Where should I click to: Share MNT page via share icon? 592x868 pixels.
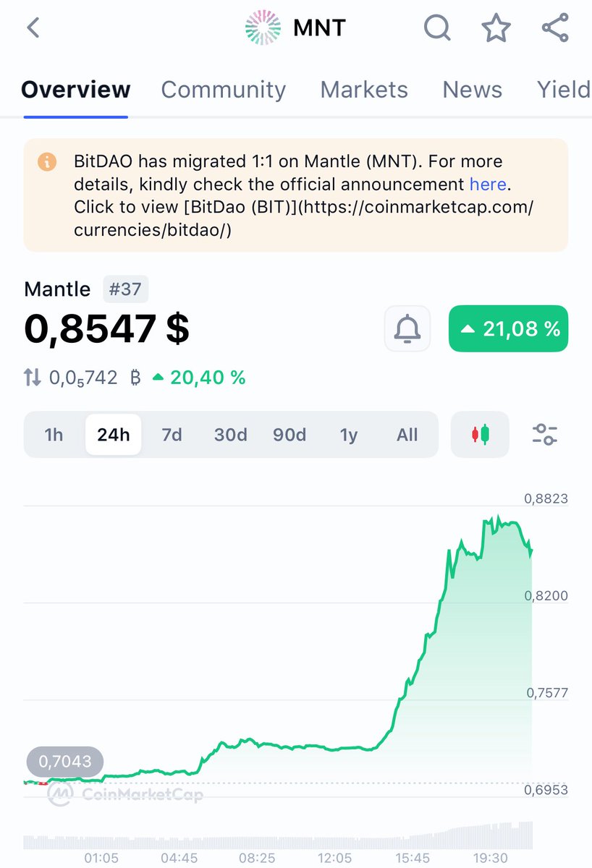coord(555,28)
